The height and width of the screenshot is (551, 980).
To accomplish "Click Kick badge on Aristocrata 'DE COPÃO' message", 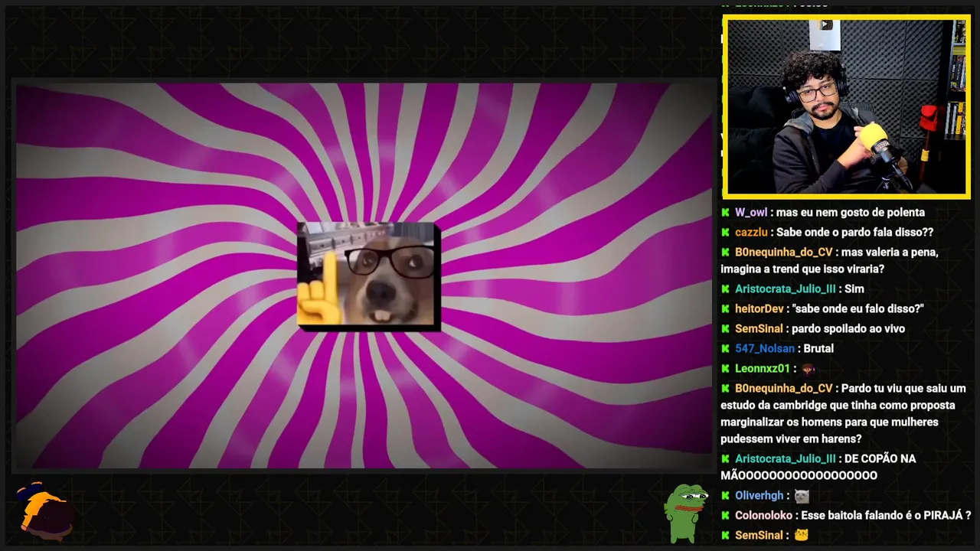I will pos(725,459).
